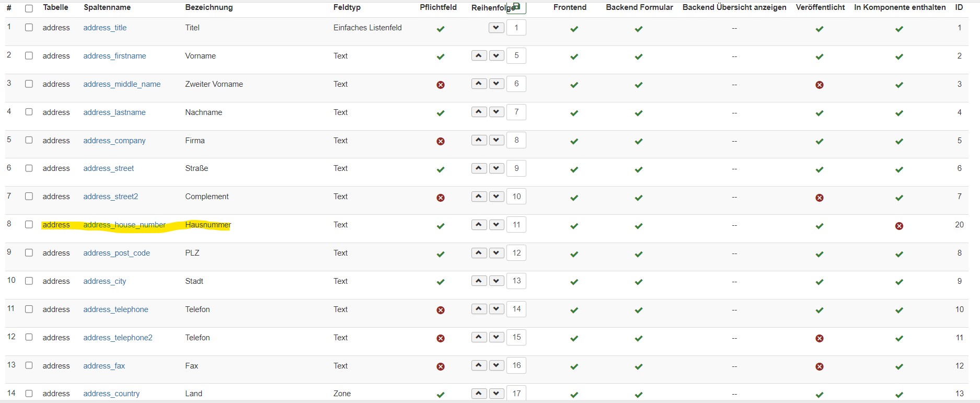
Task: Move address_street2 field down one position
Action: pos(497,197)
